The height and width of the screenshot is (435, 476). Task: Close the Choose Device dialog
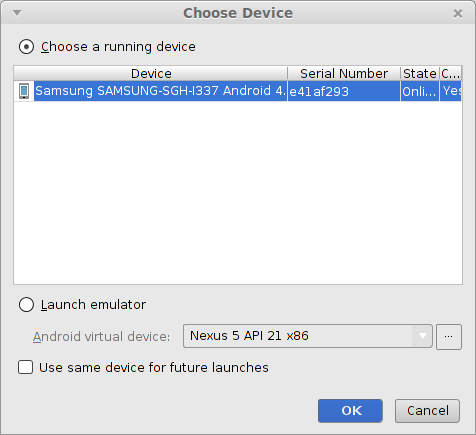pyautogui.click(x=458, y=13)
